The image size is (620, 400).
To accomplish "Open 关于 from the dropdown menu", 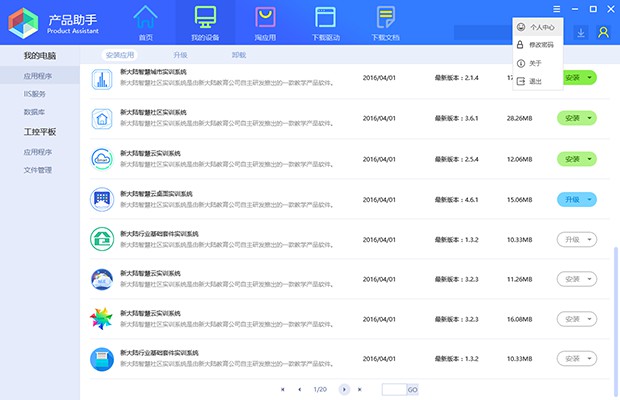I will coord(538,63).
